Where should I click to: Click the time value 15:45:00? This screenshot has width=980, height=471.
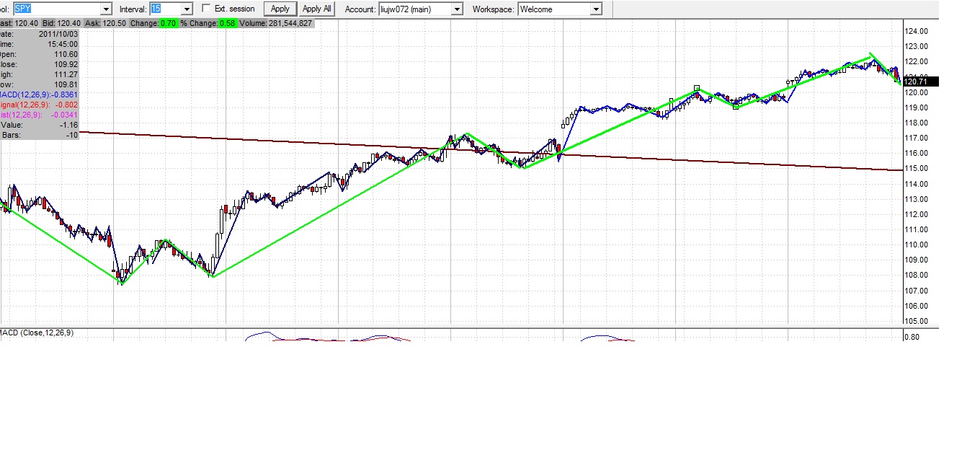(63, 44)
